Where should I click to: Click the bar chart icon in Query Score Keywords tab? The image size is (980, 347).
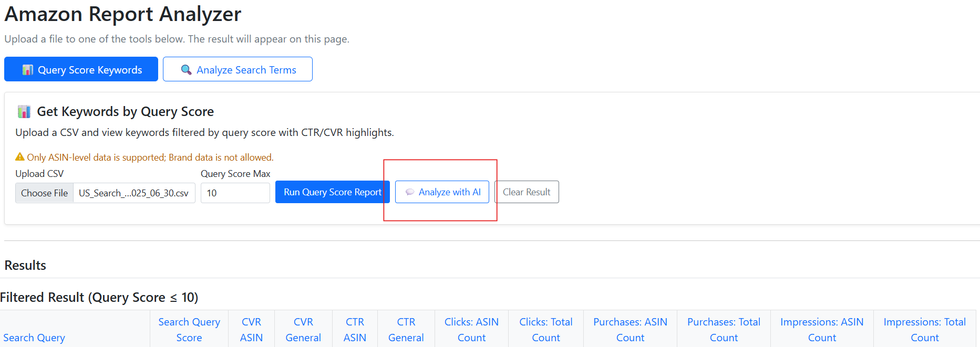28,70
